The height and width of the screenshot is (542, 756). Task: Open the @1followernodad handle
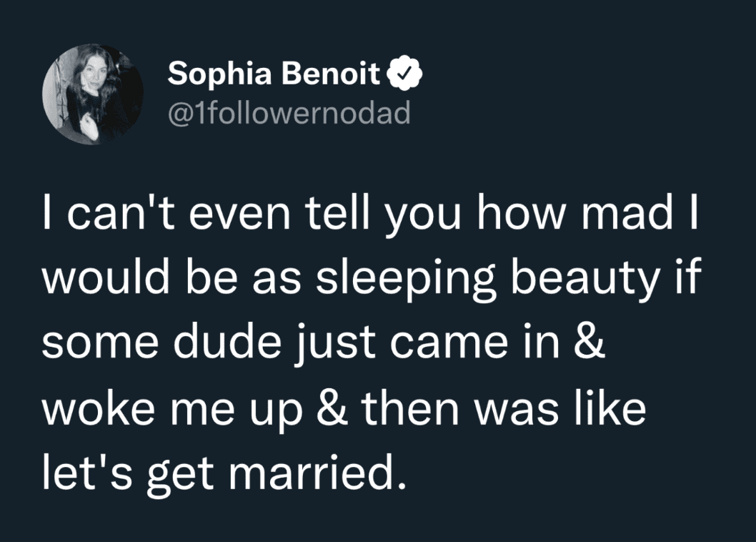(x=289, y=113)
